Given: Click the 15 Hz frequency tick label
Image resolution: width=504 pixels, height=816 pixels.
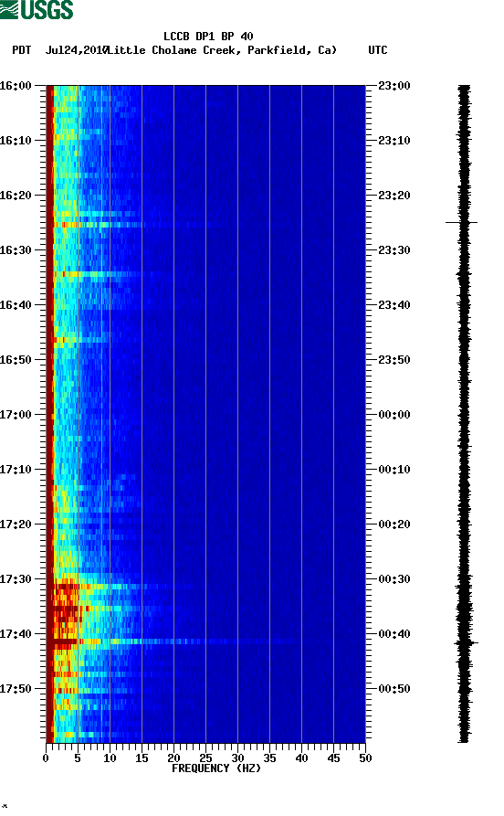Looking at the screenshot, I should pyautogui.click(x=142, y=758).
